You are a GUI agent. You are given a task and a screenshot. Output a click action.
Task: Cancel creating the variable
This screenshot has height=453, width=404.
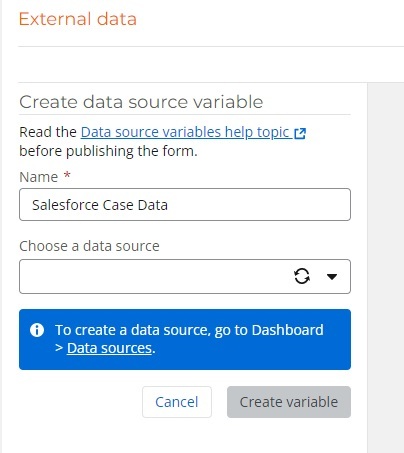pos(177,402)
